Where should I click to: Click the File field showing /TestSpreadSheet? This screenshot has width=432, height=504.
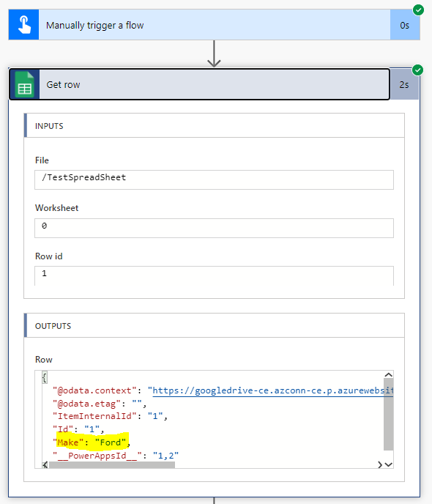215,179
